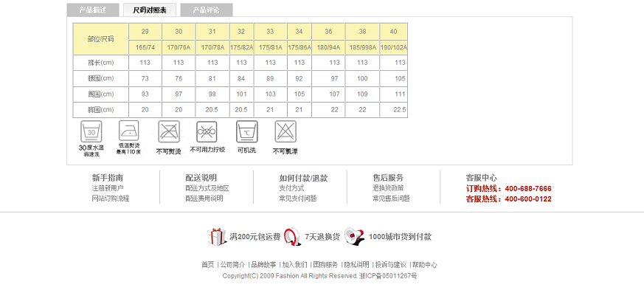Click the 新手指南 heading

[108, 178]
